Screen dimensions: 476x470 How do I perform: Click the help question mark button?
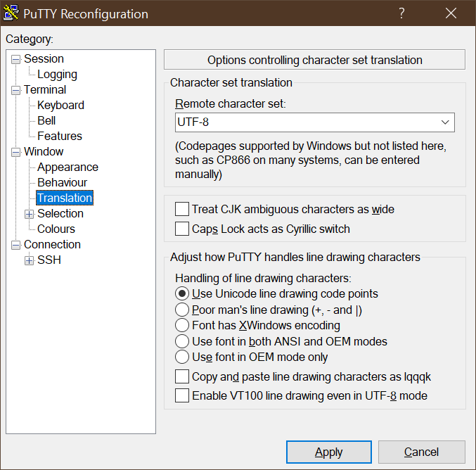pos(401,14)
